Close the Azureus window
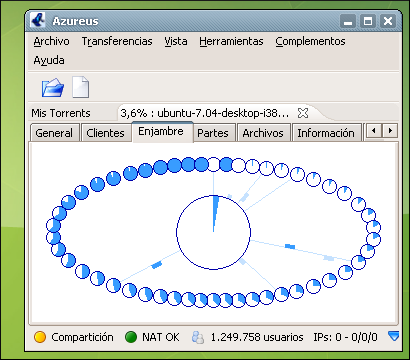Viewport: 410px width, 360px height. (388, 22)
